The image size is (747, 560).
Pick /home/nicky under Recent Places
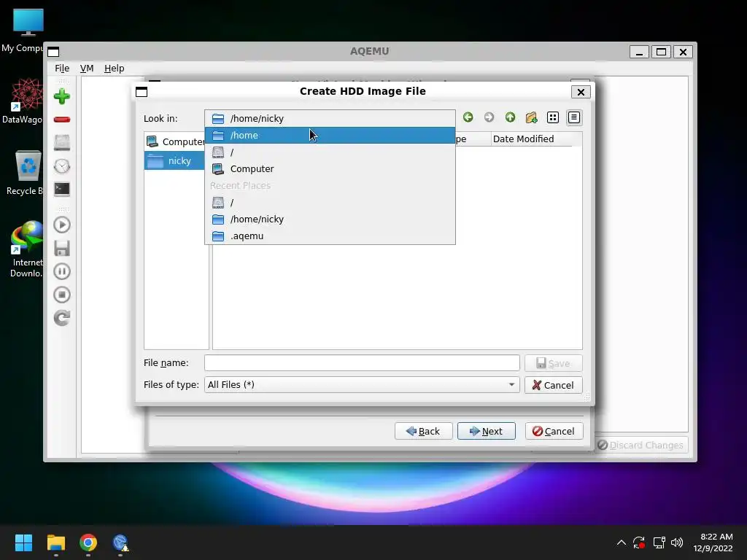330,219
